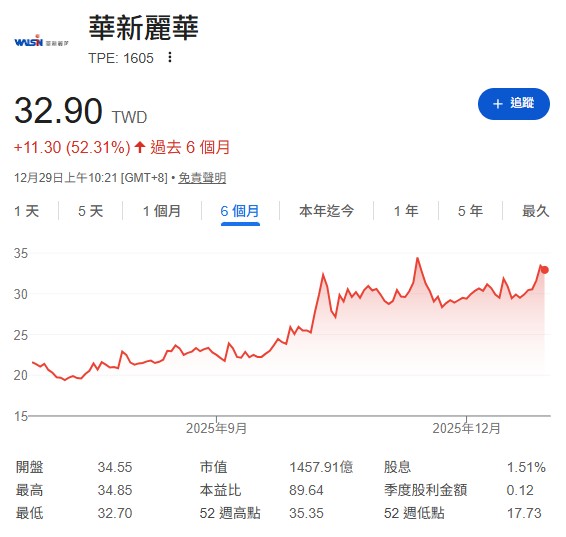Click the 股息 value 1.51%
The height and width of the screenshot is (537, 566).
click(x=526, y=467)
